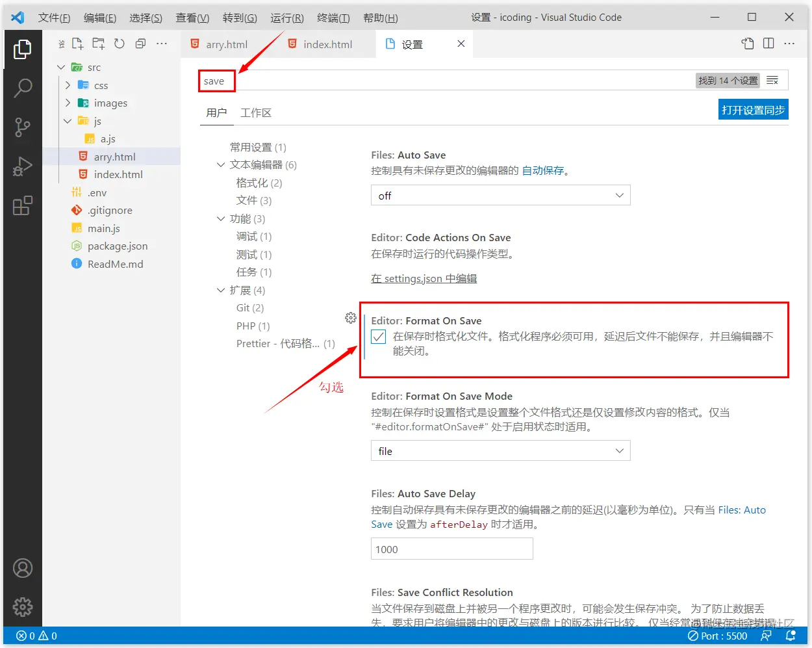
Task: Switch to the arry.html editor tab
Action: (227, 44)
